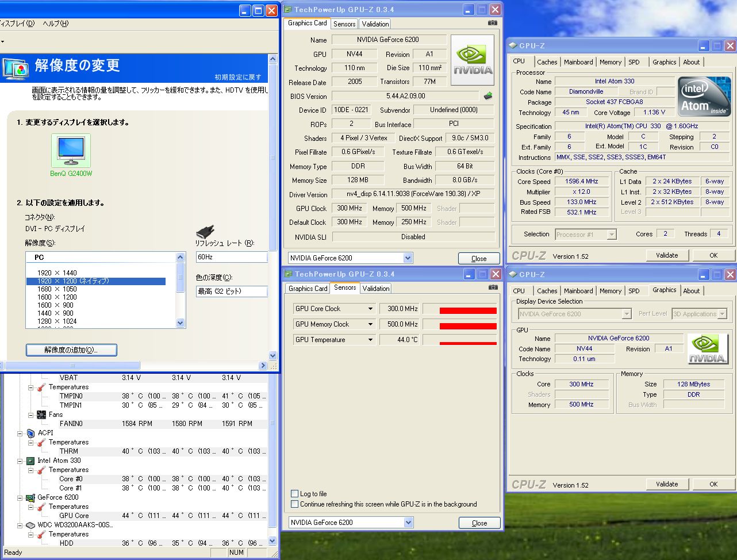The image size is (737, 560).
Task: Click the hardware monitor tree scrollbar down arrow
Action: tap(273, 540)
